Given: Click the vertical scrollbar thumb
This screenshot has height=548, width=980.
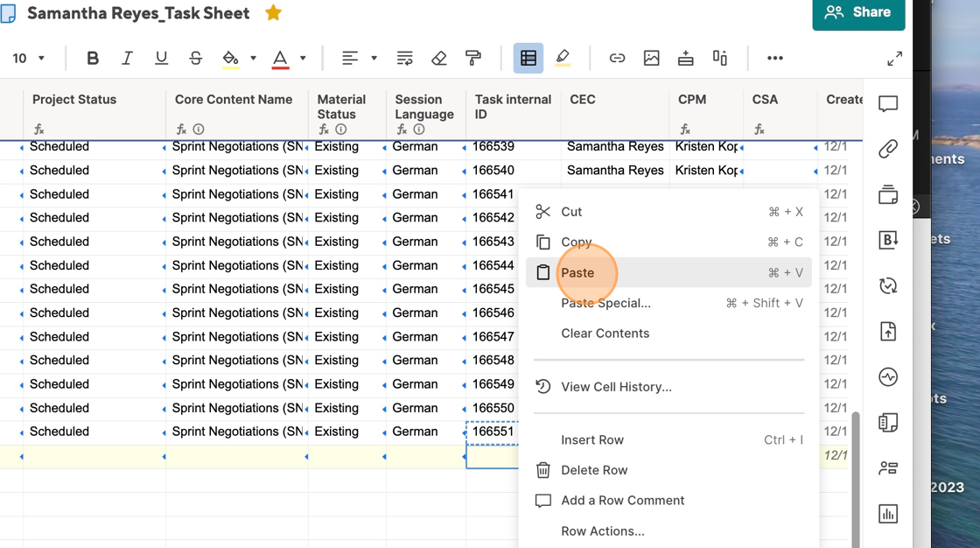Looking at the screenshot, I should pyautogui.click(x=856, y=479).
